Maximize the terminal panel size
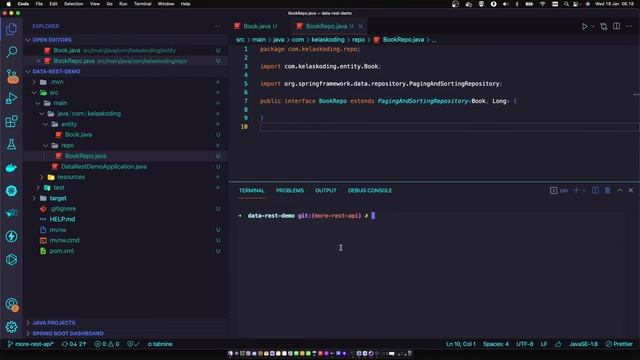Screen dimensions: 640x360 620,190
